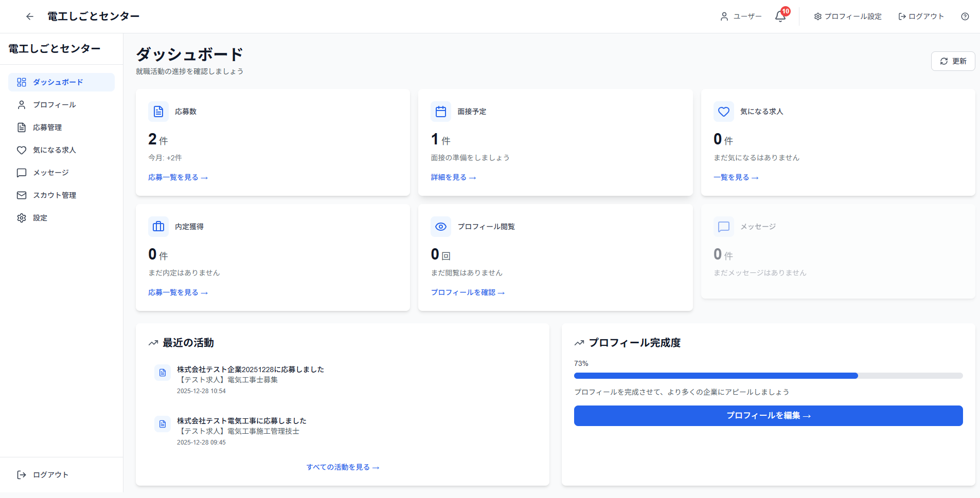Click the 更新 refresh button
Viewport: 980px width, 498px height.
click(952, 61)
